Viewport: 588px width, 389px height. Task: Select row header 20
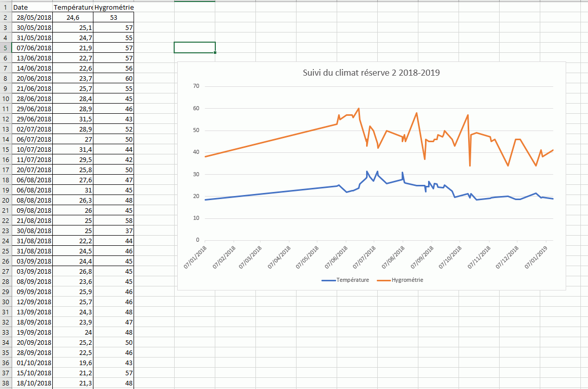(6, 200)
